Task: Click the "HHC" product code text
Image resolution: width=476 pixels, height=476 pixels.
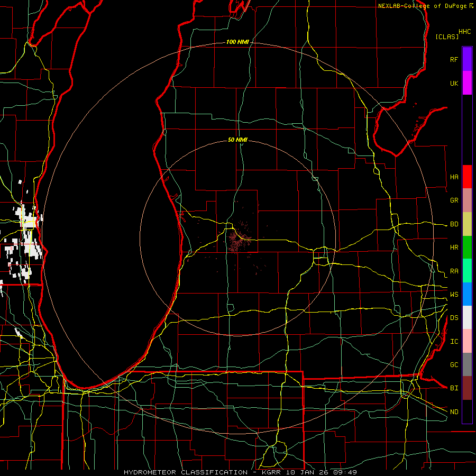Action: point(464,32)
